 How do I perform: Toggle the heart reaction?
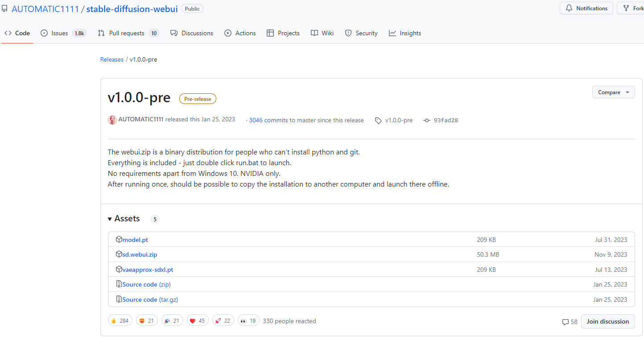tap(198, 320)
